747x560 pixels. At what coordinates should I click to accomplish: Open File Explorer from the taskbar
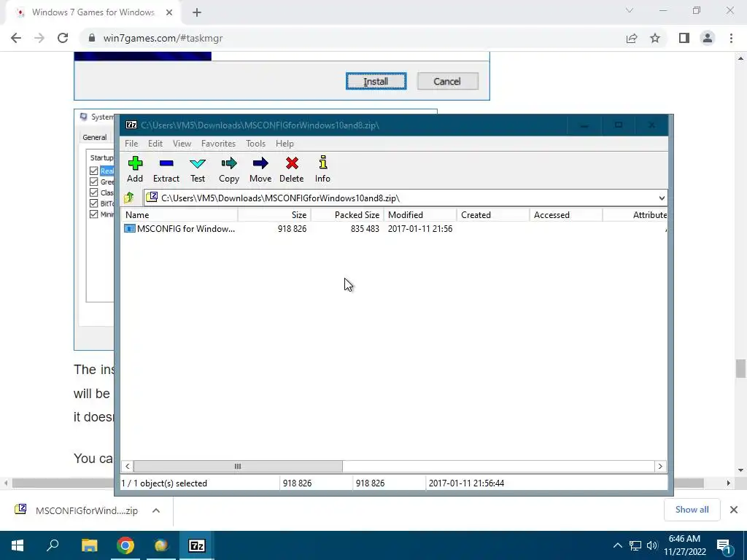(x=89, y=545)
